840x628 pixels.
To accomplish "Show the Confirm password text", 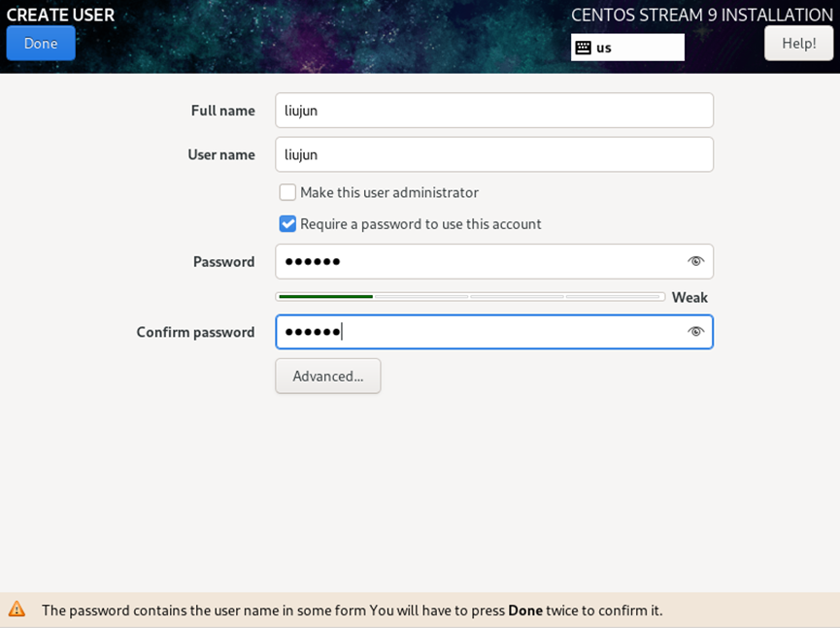I will [x=695, y=332].
